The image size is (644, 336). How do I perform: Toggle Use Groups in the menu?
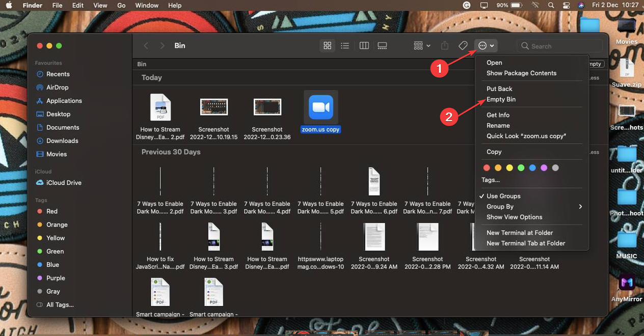(x=503, y=196)
